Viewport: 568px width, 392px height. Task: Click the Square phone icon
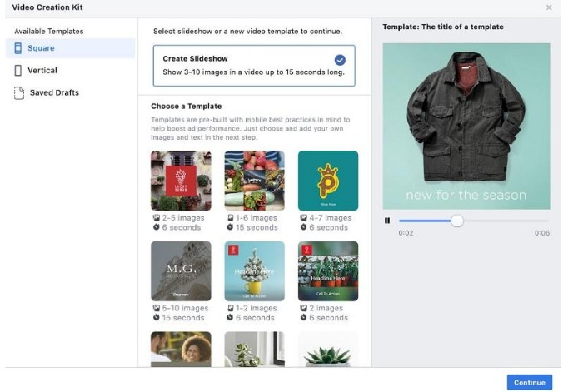coord(17,48)
